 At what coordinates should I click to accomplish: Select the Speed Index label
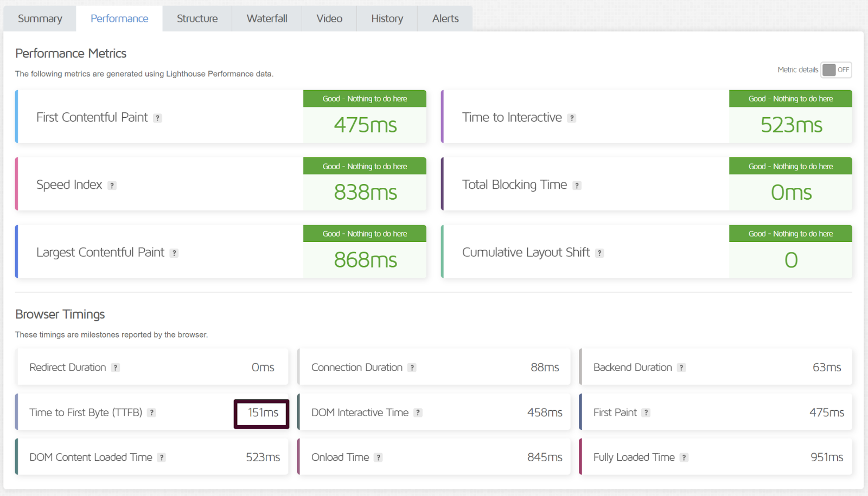(69, 185)
